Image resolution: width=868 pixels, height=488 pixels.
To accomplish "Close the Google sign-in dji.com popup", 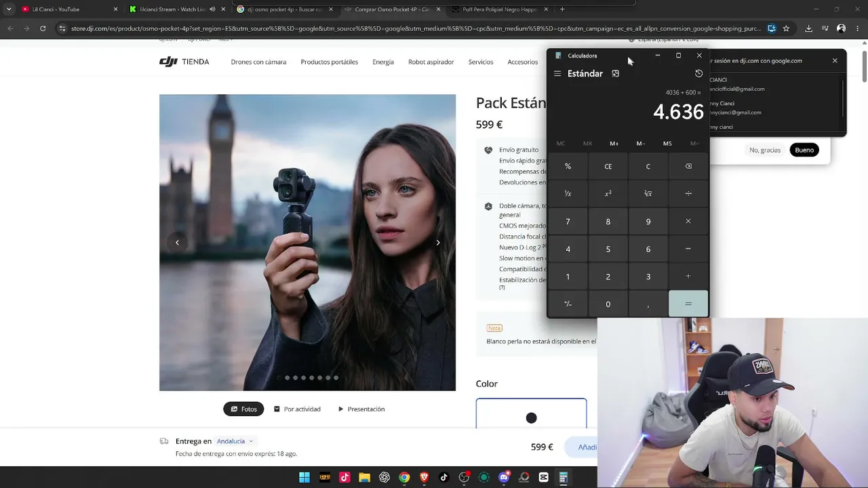I will click(835, 60).
